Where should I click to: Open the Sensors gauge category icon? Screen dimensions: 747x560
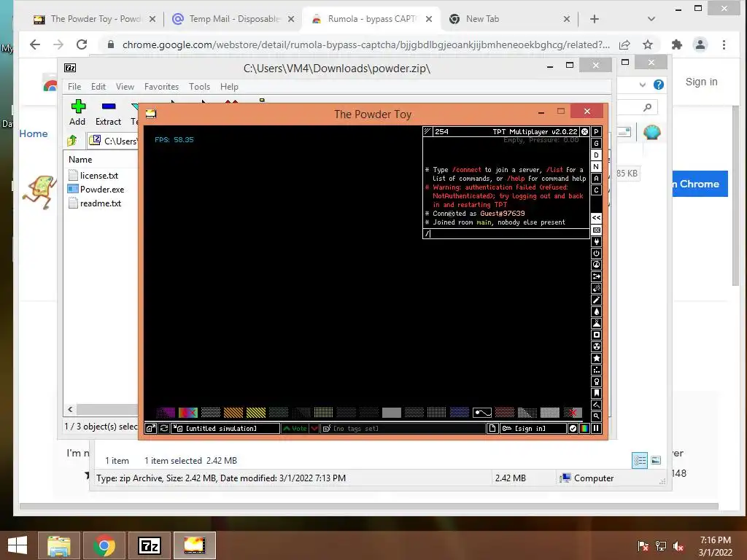point(596,265)
